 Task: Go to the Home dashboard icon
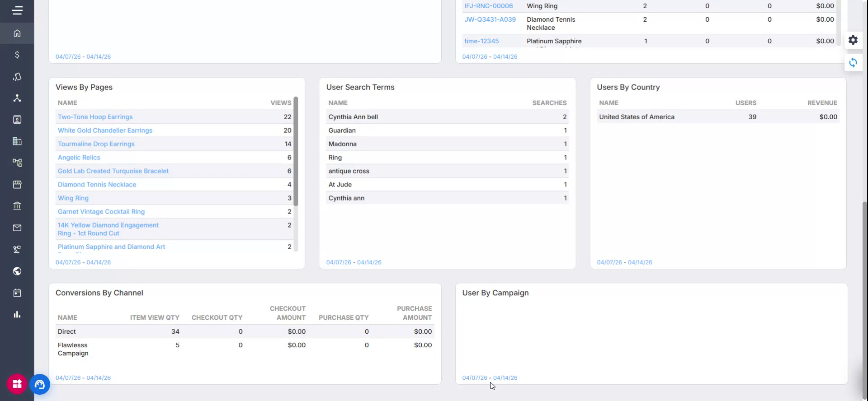pyautogui.click(x=17, y=33)
